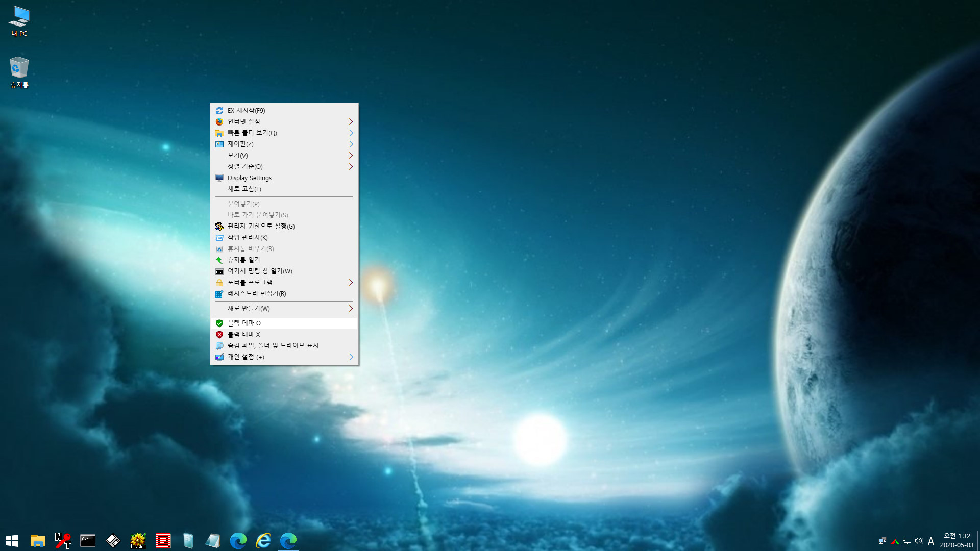The width and height of the screenshot is (980, 551).
Task: Click the floppy disk taskbar icon
Action: coord(113,540)
